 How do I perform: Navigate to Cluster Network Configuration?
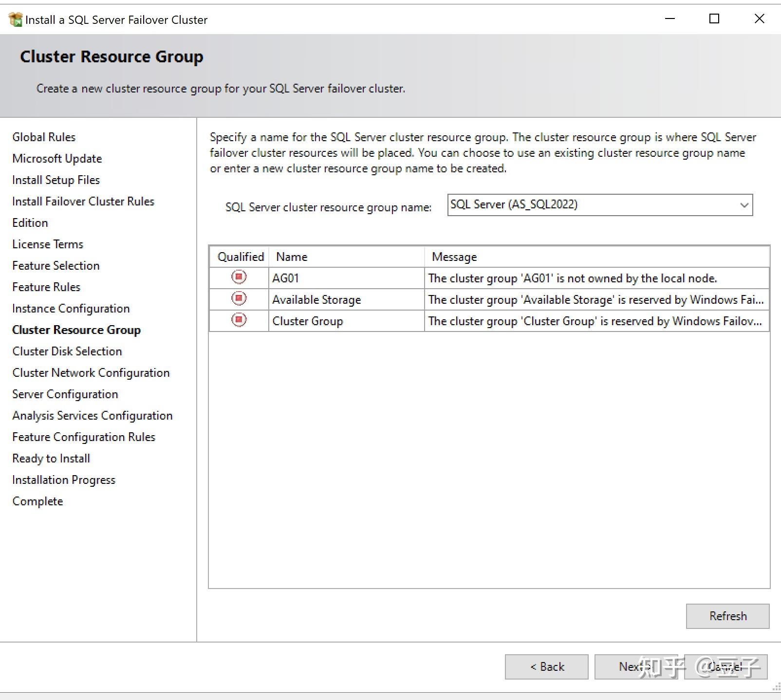click(91, 372)
